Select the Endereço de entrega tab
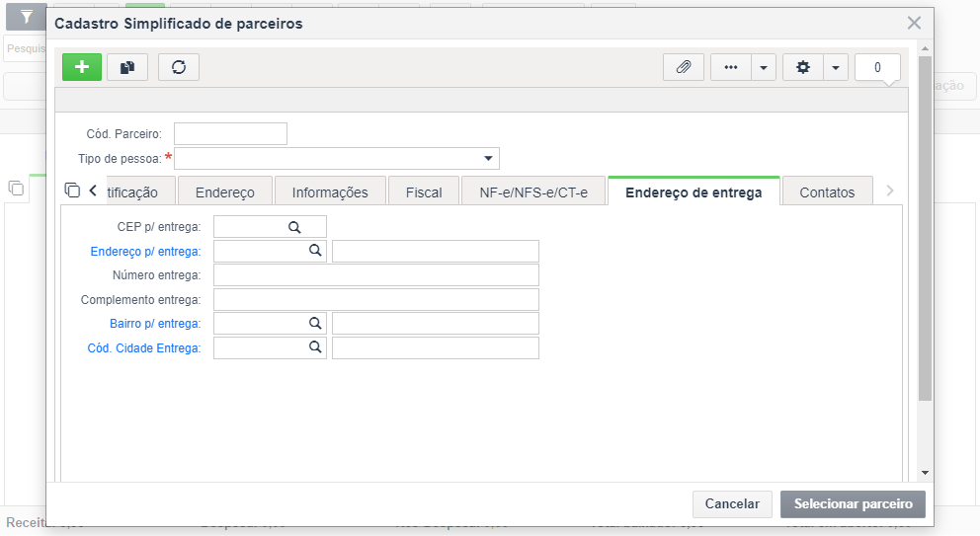980x536 pixels. coord(694,191)
